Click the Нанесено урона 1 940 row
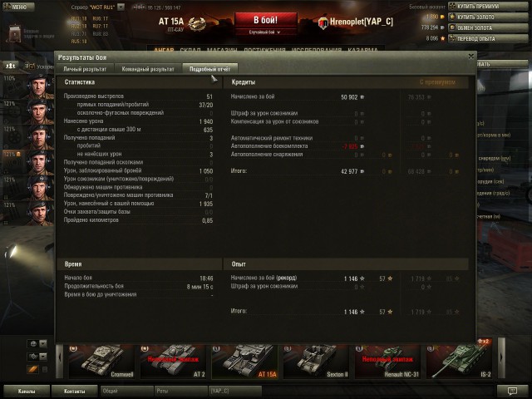 coord(139,121)
